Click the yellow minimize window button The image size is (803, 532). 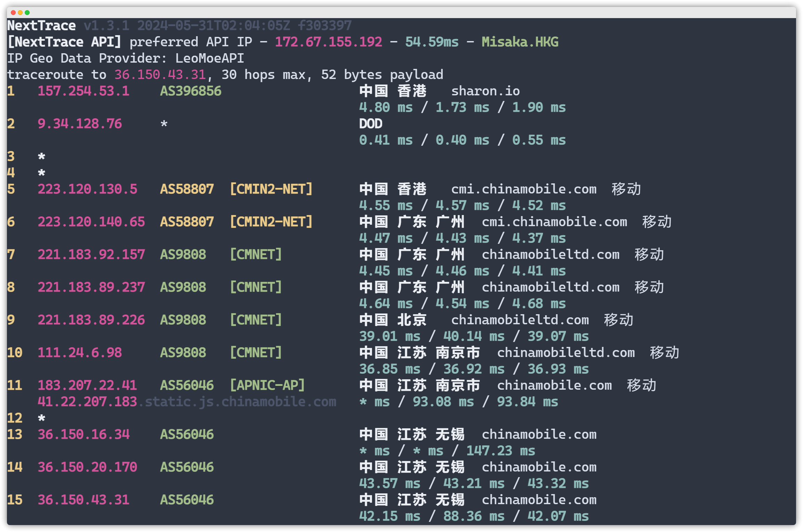click(20, 13)
